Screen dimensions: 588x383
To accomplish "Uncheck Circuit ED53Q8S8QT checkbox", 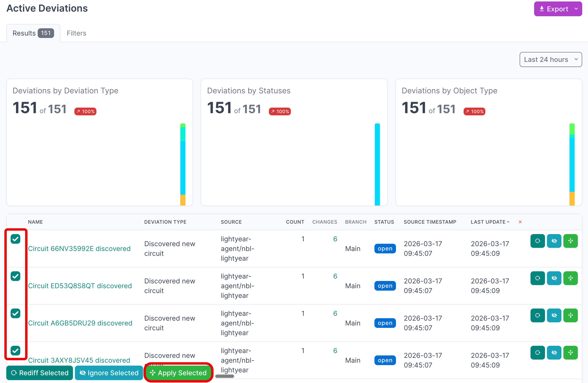I will point(15,276).
